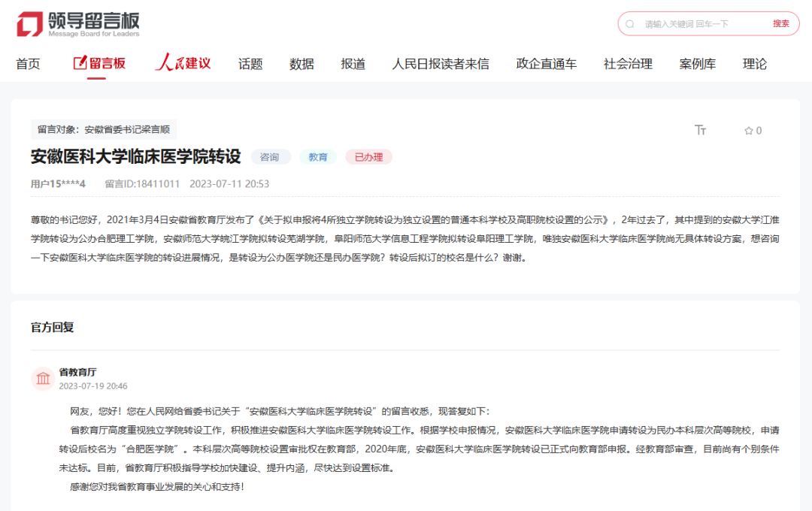
Task: Open the 案例库 section
Action: click(x=698, y=64)
